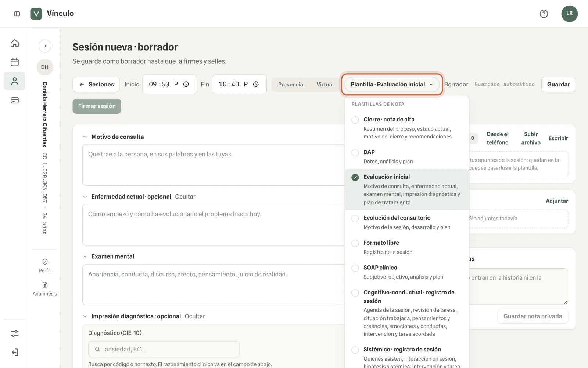Click the Vínculo logo icon
This screenshot has width=588, height=368.
36,14
